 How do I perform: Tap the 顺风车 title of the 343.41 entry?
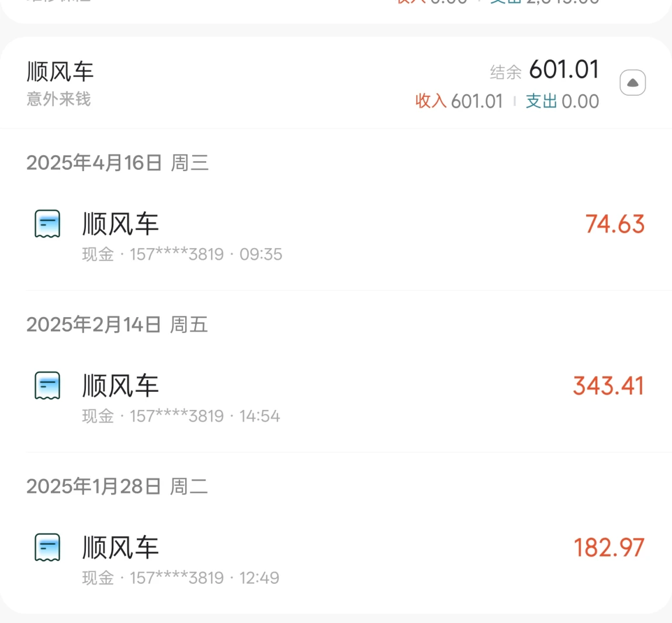click(x=120, y=386)
